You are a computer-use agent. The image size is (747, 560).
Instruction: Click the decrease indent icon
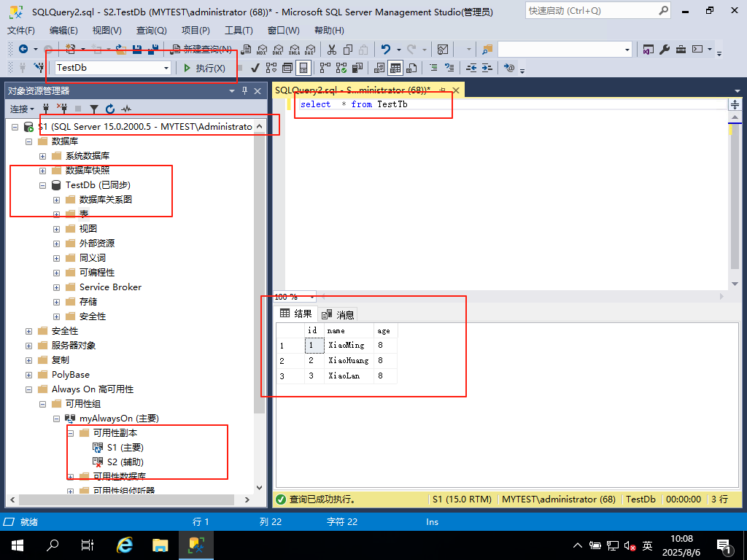471,68
